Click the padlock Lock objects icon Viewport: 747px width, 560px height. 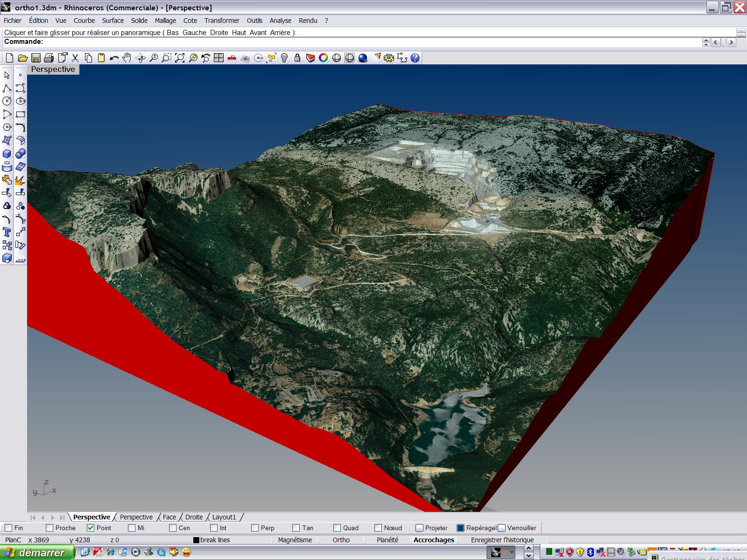(x=297, y=58)
